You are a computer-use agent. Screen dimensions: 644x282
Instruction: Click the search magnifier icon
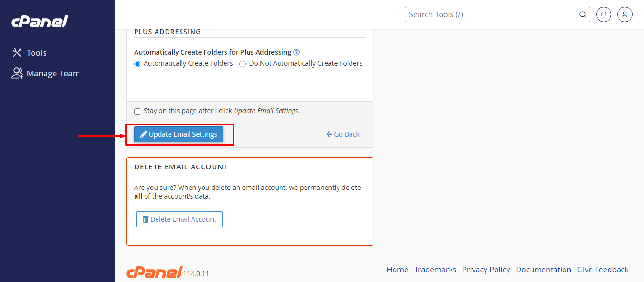(582, 14)
